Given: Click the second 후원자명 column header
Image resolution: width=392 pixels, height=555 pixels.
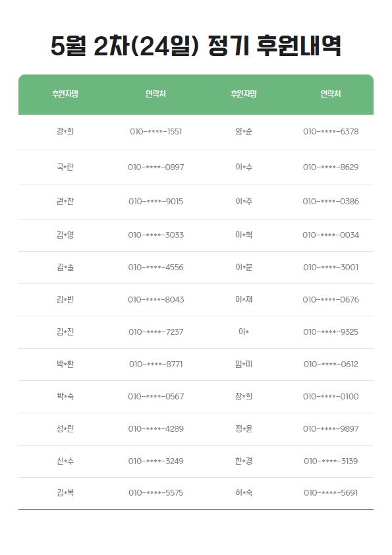Looking at the screenshot, I should pyautogui.click(x=244, y=94).
